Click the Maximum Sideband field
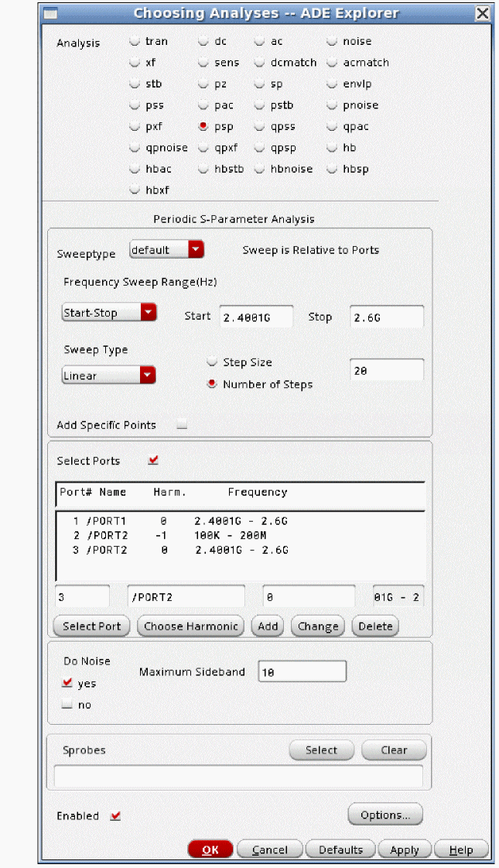The height and width of the screenshot is (868, 499). 302,671
